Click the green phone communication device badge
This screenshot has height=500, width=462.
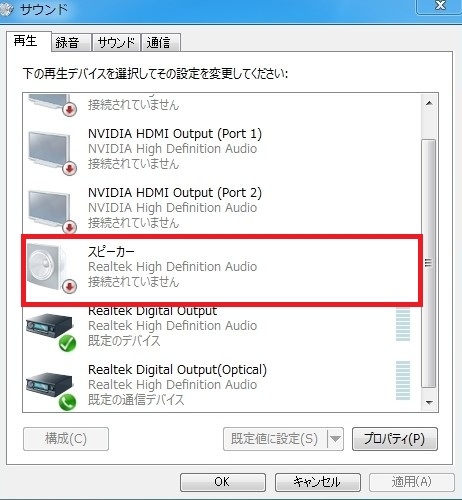tap(68, 402)
